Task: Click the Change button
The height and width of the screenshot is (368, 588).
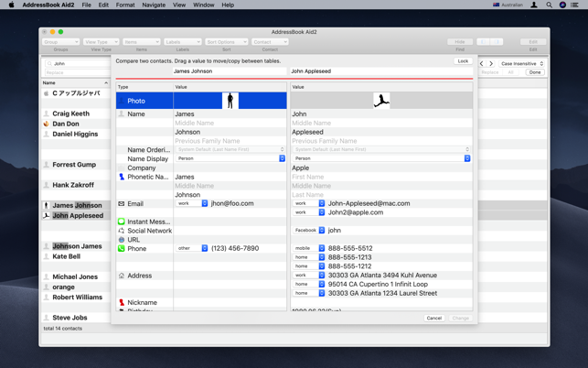Action: (461, 318)
